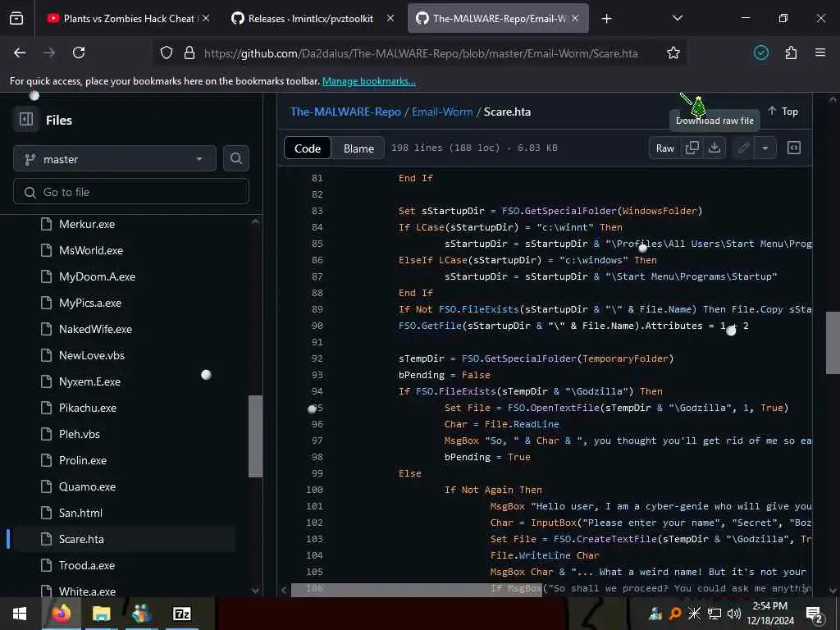Open the Firefox extensions puzzle icon
The width and height of the screenshot is (840, 630).
point(791,52)
